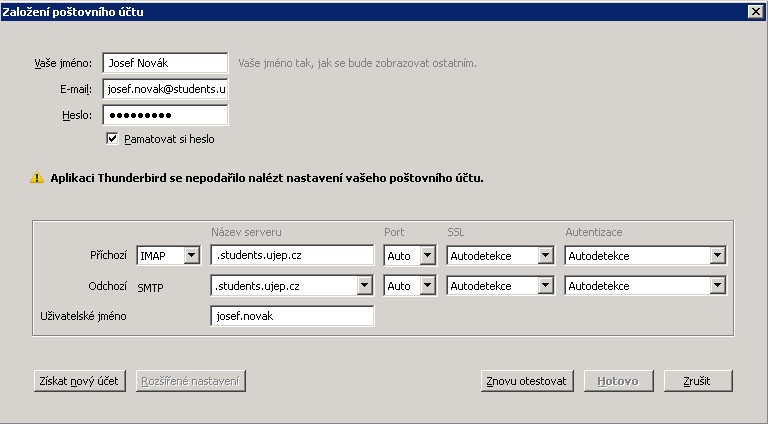The image size is (768, 424).
Task: Click the E-mail address field
Action: tap(165, 89)
